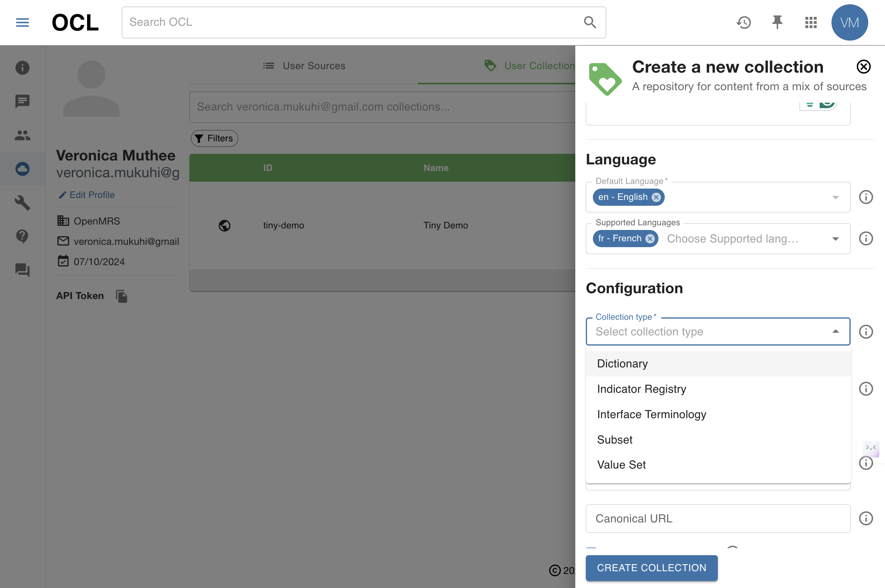Click the search magnifier icon
The image size is (885, 588).
tap(590, 22)
